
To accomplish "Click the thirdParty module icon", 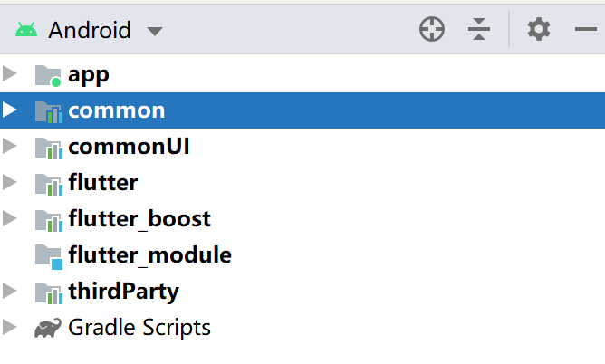I will pyautogui.click(x=48, y=292).
